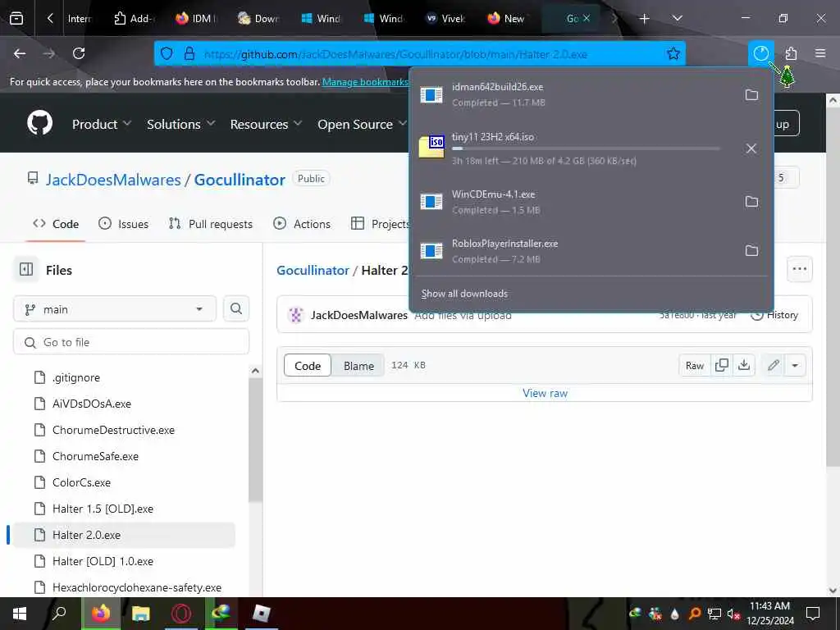This screenshot has height=630, width=840.
Task: Open the Windows Start menu
Action: [x=20, y=614]
